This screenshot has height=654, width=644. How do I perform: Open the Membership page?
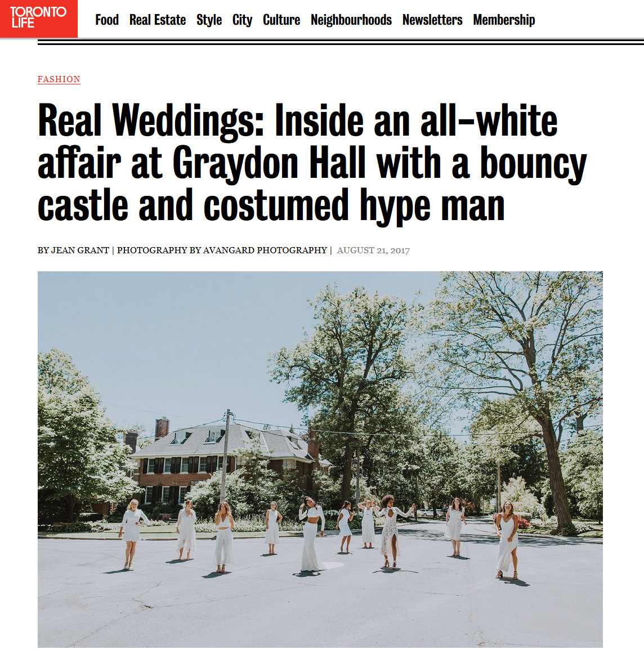click(x=503, y=20)
